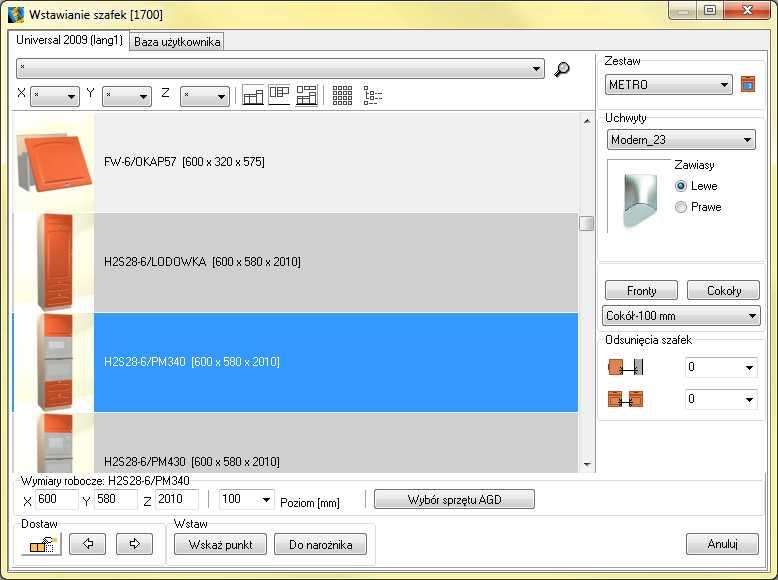Open the cabinet spacing value dropdown
This screenshot has width=778, height=580.
(x=721, y=399)
